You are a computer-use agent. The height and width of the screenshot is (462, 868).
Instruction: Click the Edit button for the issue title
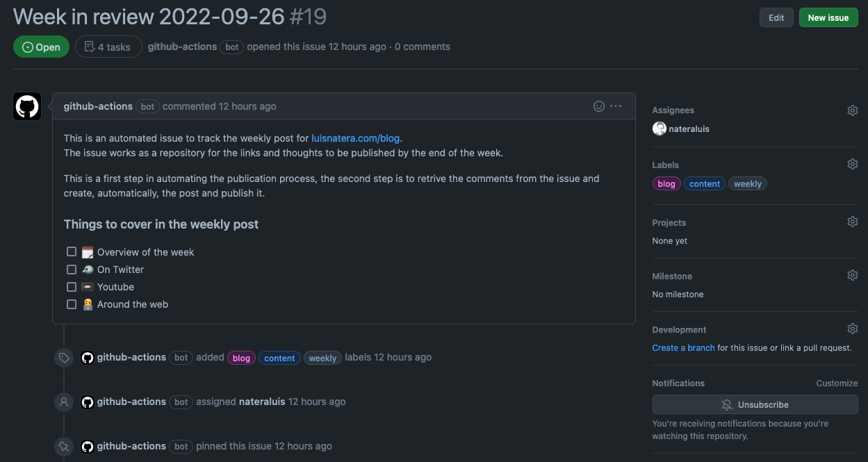pyautogui.click(x=776, y=17)
